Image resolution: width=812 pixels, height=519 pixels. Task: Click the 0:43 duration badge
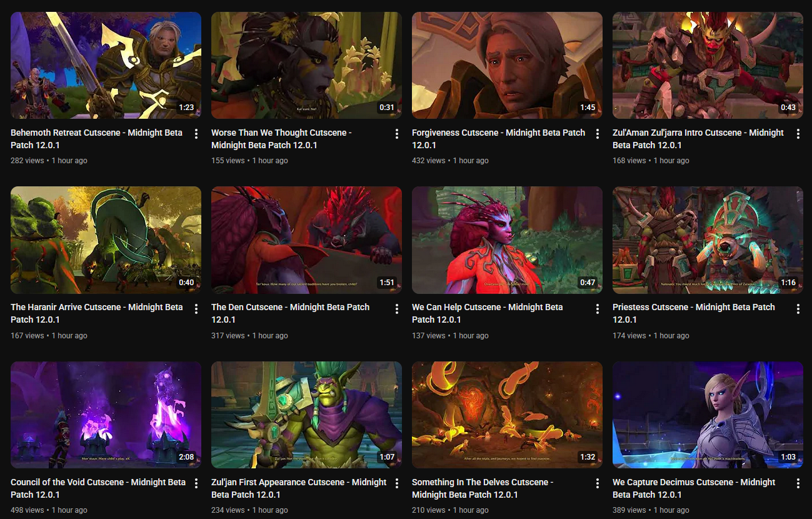coord(788,108)
